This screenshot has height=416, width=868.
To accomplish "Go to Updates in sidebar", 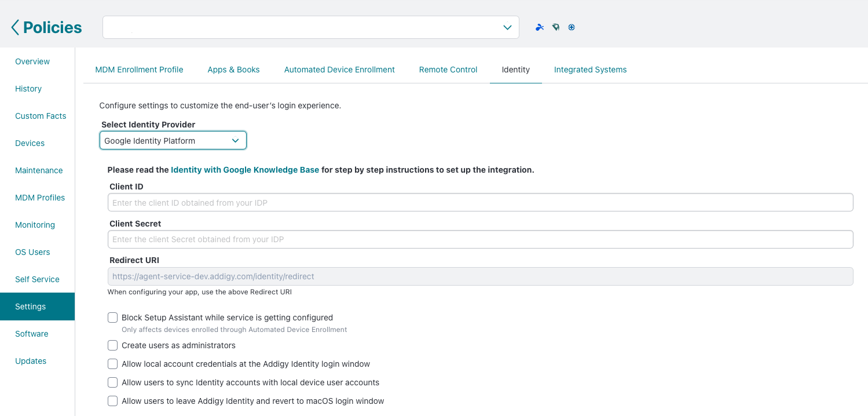I will tap(31, 361).
